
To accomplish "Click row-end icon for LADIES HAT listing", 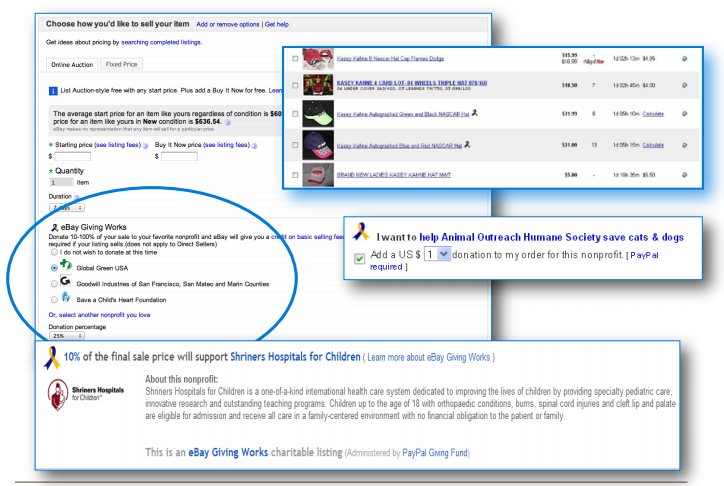I will coord(684,175).
